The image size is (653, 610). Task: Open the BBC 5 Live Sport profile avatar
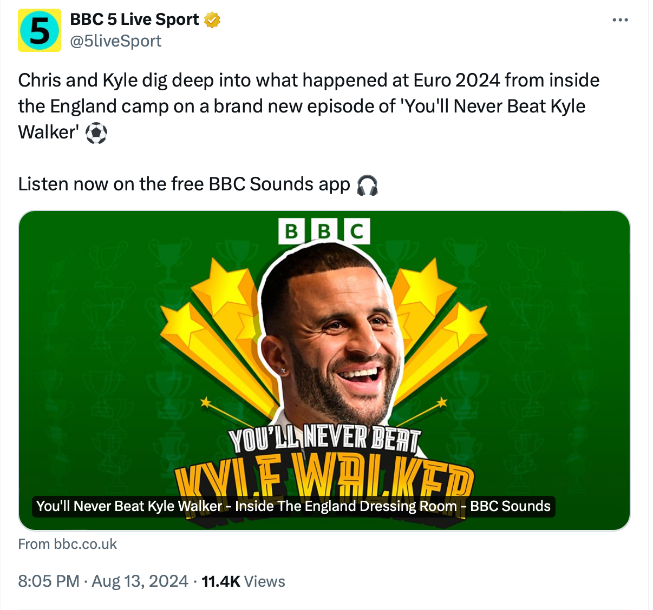(x=39, y=32)
